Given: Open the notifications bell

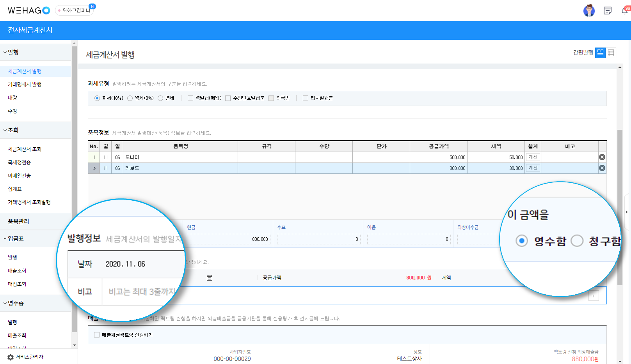Looking at the screenshot, I should [625, 11].
